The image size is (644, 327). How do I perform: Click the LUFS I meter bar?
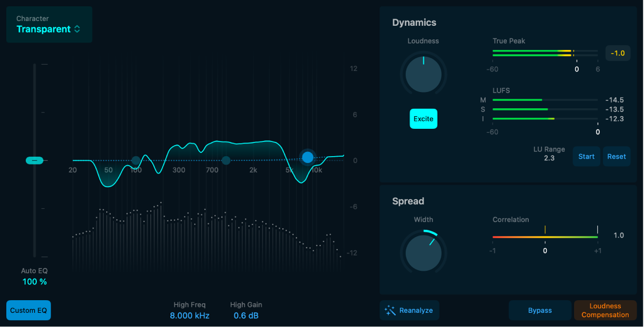[545, 119]
